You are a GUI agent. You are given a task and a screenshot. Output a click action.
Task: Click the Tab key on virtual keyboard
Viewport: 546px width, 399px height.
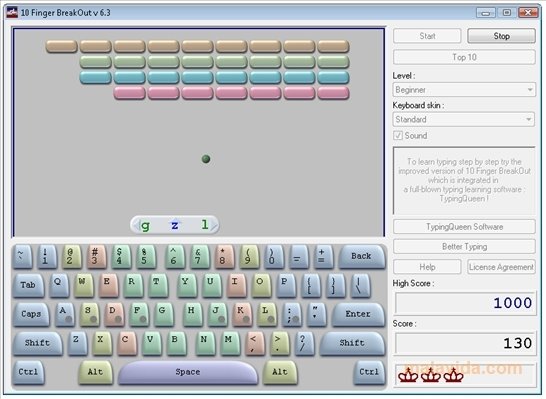tap(29, 285)
